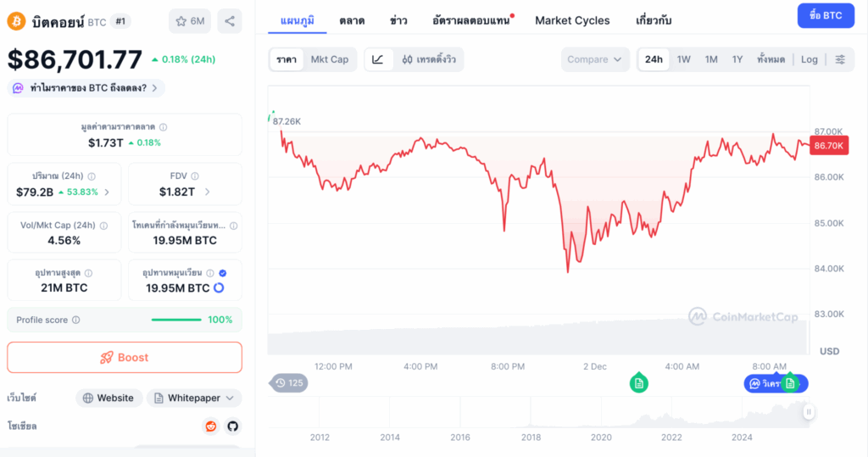Open the Reddit social link
This screenshot has width=868, height=457.
click(210, 426)
